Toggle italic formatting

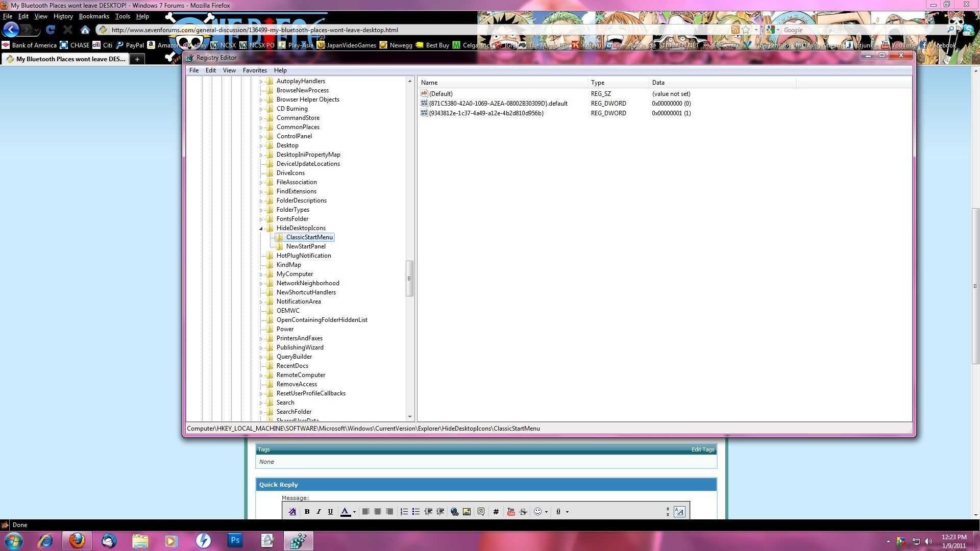(x=318, y=512)
